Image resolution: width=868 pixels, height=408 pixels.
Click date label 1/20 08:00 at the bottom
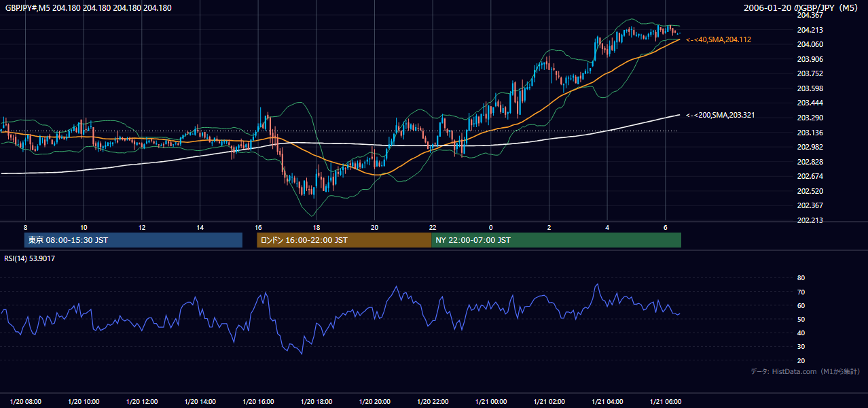pos(26,402)
